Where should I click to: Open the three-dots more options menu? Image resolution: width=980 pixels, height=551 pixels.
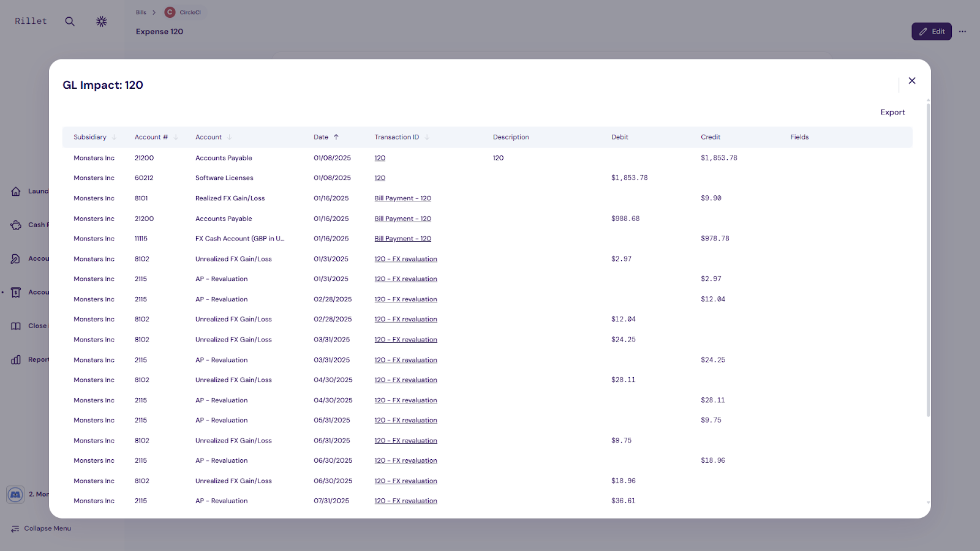point(963,31)
